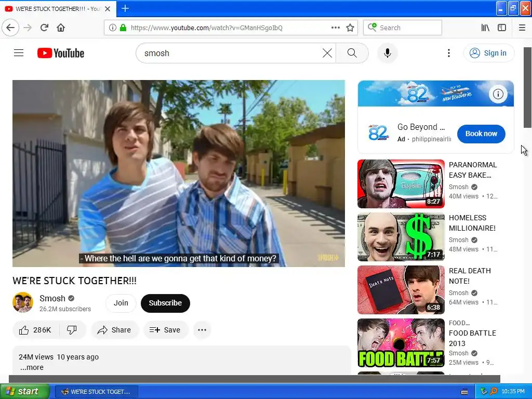Image resolution: width=532 pixels, height=399 pixels.
Task: Click the Share button
Action: tap(115, 330)
